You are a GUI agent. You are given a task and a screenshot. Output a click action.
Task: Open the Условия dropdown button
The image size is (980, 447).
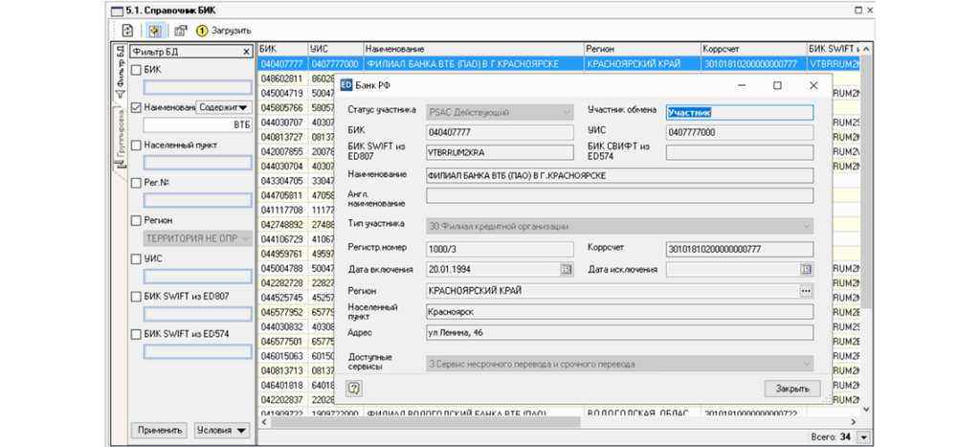221,430
